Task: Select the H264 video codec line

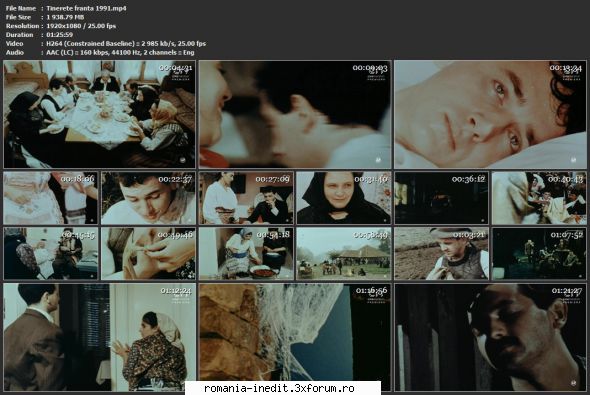Action: click(126, 44)
